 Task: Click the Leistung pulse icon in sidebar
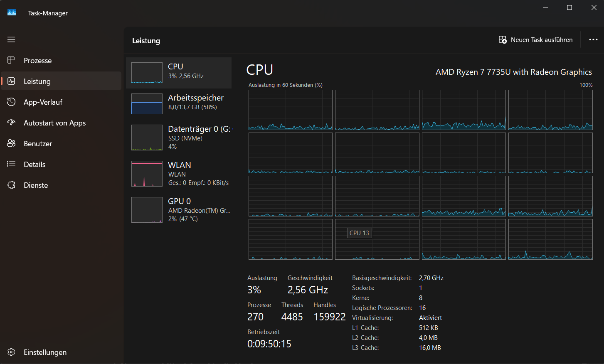[x=11, y=81]
